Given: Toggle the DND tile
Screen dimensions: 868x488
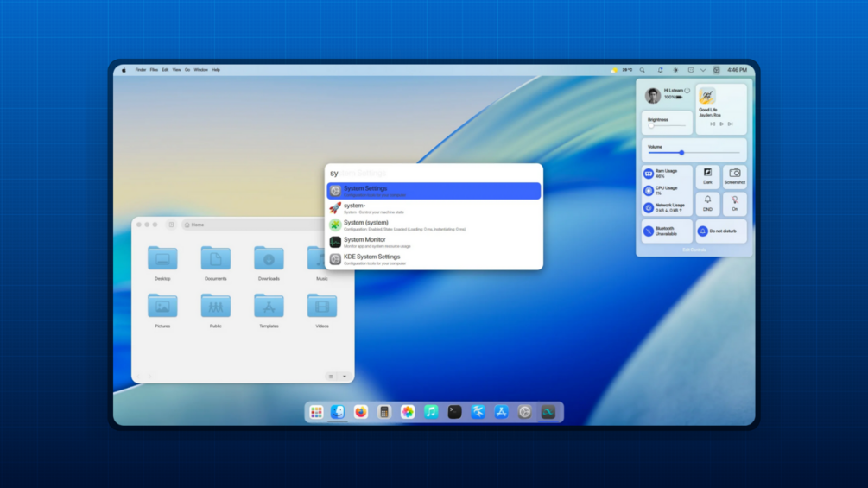Looking at the screenshot, I should [x=707, y=204].
